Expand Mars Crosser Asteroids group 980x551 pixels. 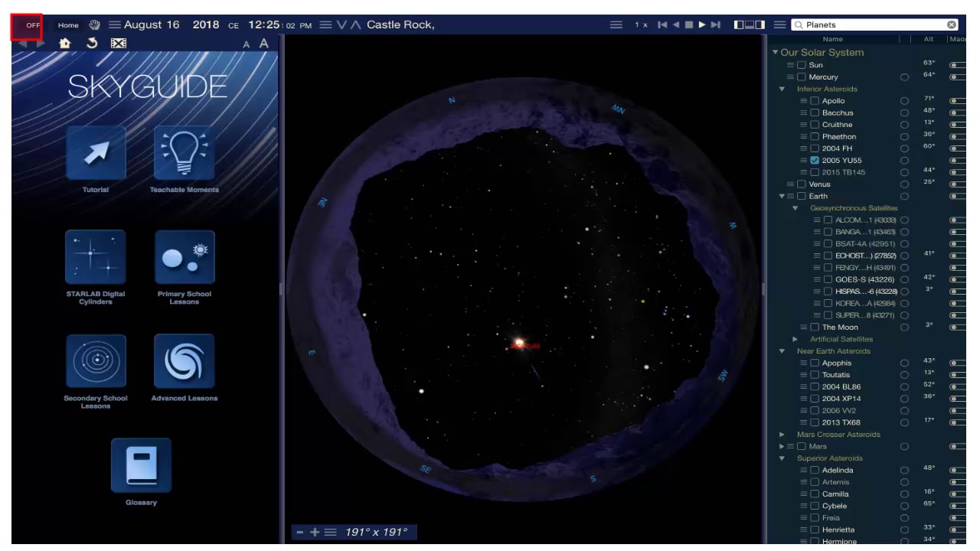(782, 435)
